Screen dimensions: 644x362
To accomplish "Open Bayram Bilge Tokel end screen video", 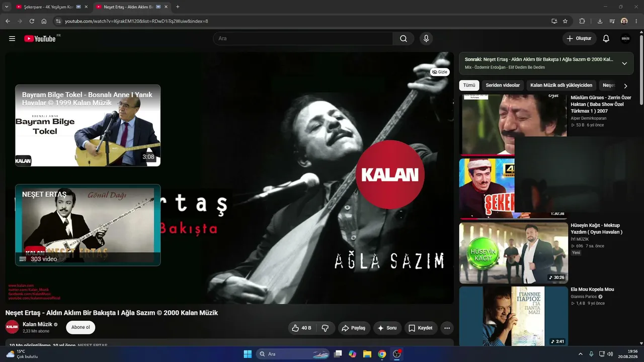I will pyautogui.click(x=88, y=125).
